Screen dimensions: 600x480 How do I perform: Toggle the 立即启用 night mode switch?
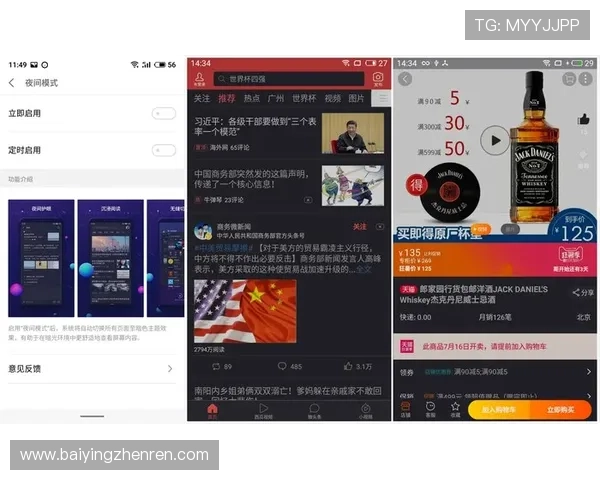click(164, 113)
